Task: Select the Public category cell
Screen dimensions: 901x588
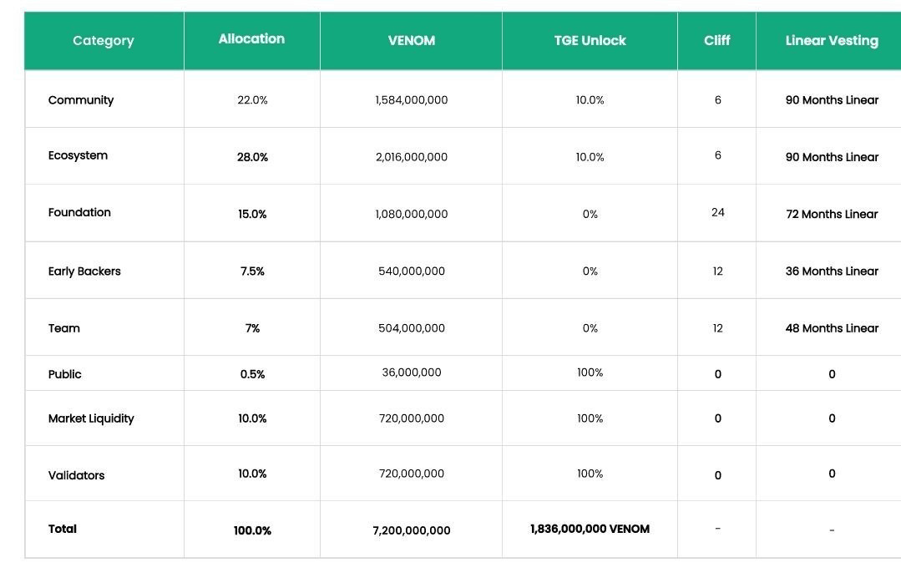Action: click(65, 374)
